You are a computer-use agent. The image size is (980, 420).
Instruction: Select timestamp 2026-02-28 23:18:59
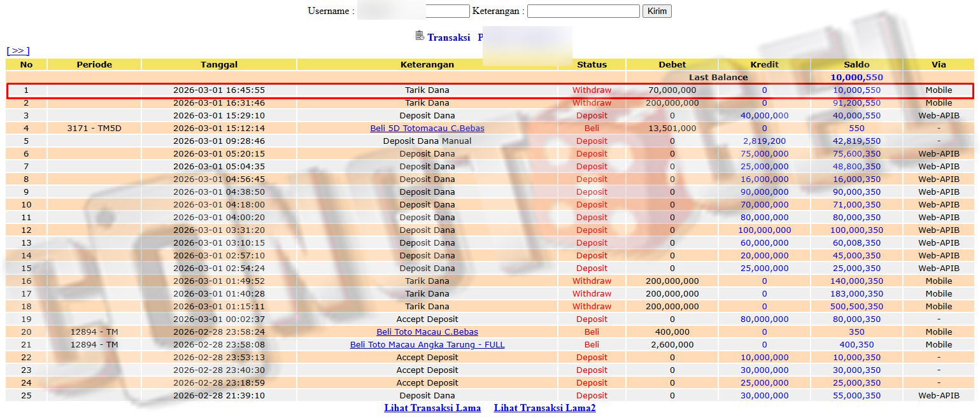219,382
